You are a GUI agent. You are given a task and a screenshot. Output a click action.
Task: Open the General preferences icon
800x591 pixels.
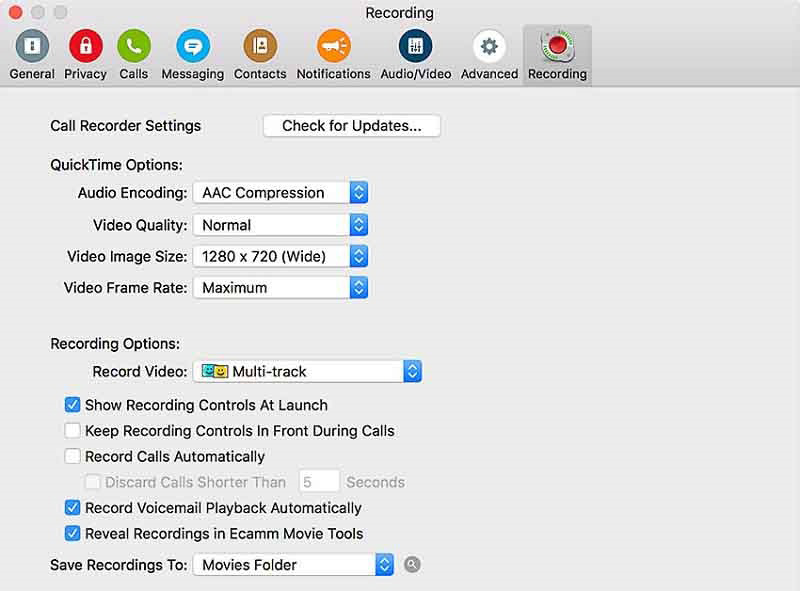coord(32,46)
